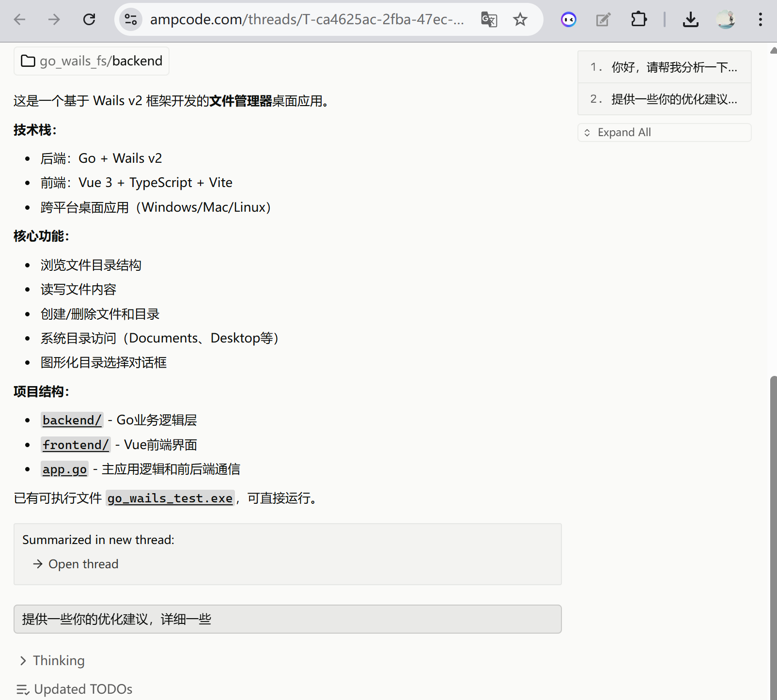Viewport: 777px width, 700px height.
Task: Click the circular Amp extension icon
Action: (x=569, y=20)
